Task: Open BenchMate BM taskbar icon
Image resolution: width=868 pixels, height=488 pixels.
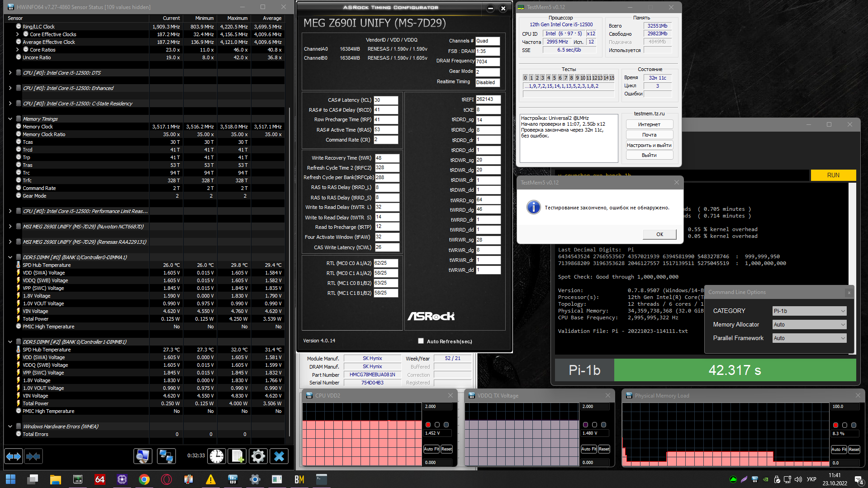Action: tap(299, 479)
